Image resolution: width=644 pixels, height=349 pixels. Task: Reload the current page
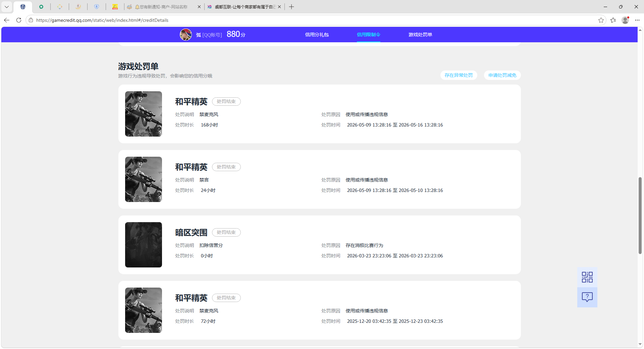[19, 20]
